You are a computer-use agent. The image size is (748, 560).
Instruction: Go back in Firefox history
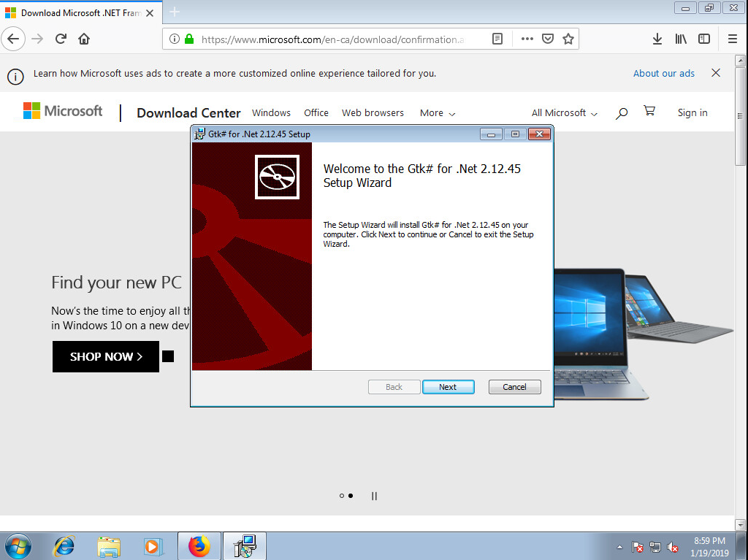point(13,39)
